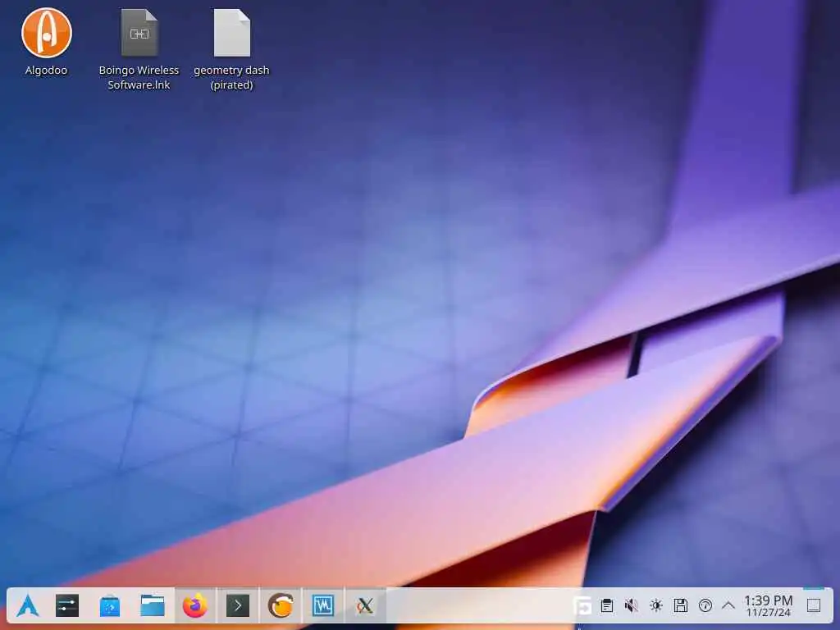Click the Show Desktop button
Image resolution: width=840 pixels, height=630 pixels.
814,606
